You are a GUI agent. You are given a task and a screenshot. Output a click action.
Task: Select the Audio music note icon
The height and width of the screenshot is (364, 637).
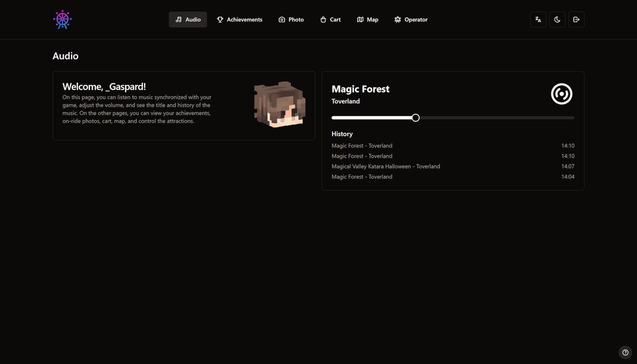pyautogui.click(x=179, y=20)
